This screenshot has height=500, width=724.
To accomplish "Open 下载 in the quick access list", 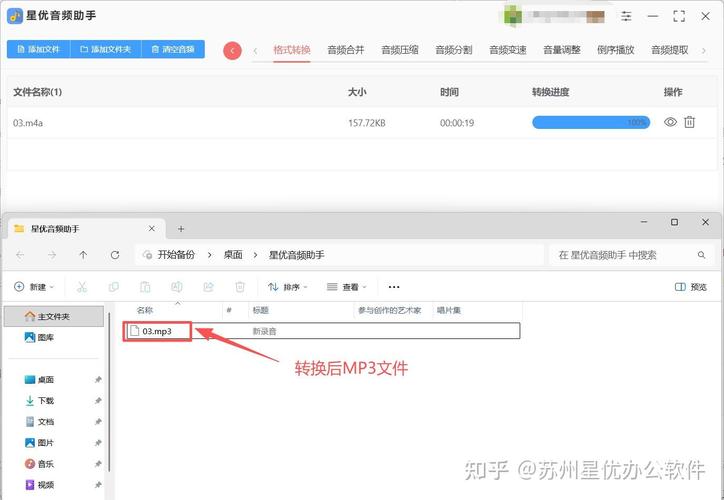I will click(x=40, y=401).
